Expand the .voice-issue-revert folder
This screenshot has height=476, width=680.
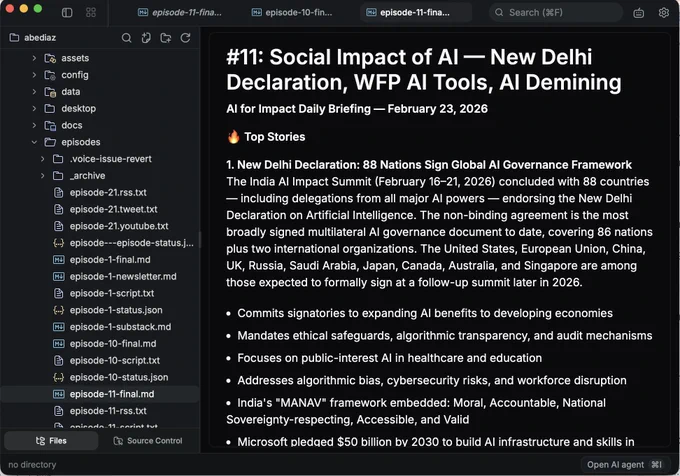(42, 159)
